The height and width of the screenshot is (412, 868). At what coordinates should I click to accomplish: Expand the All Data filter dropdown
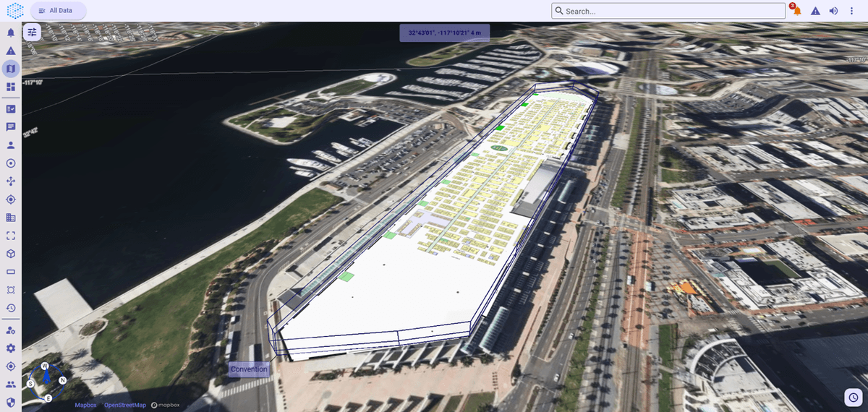58,11
